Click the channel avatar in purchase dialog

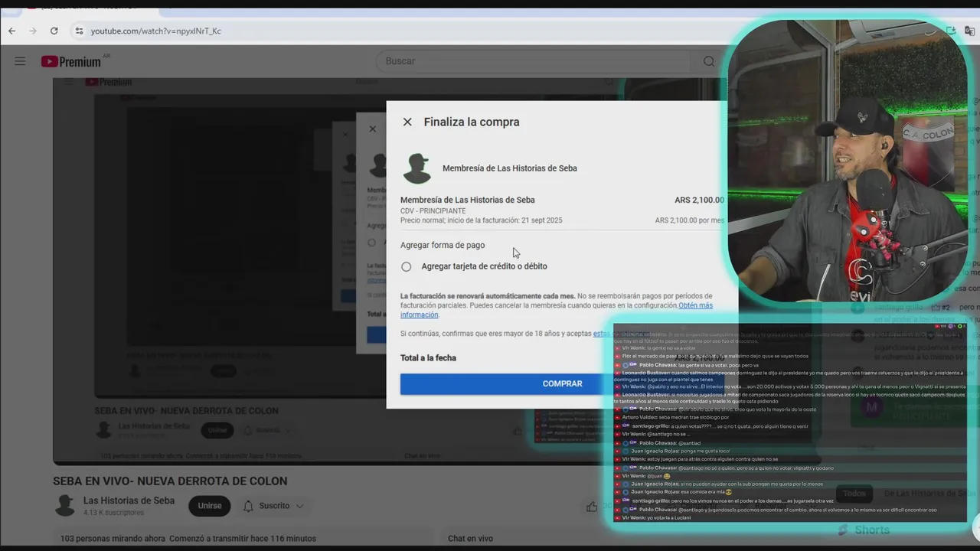(x=416, y=168)
